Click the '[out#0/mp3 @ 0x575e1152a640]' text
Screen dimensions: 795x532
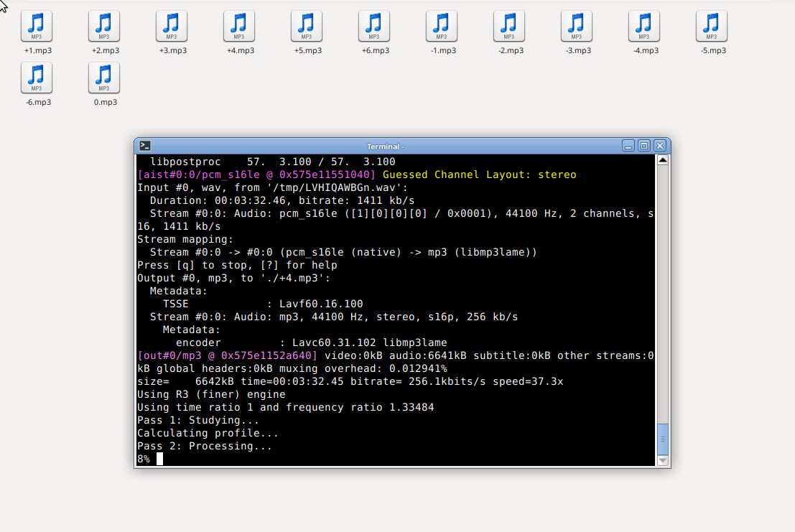pyautogui.click(x=227, y=355)
